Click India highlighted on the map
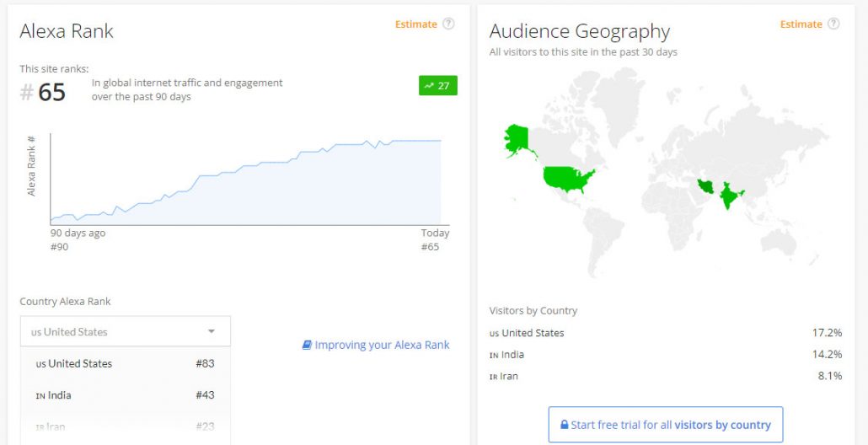The image size is (868, 445). (731, 198)
